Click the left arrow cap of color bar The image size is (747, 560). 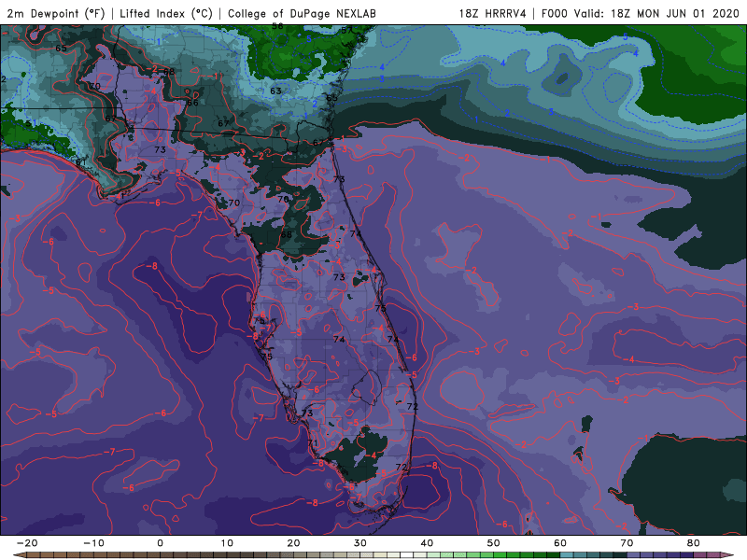click(20, 555)
